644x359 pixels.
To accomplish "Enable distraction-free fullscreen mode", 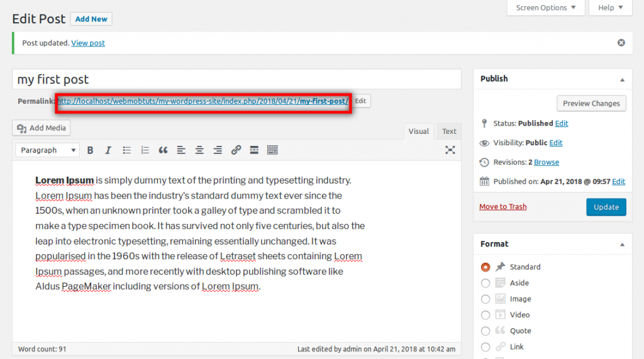I will (x=450, y=150).
